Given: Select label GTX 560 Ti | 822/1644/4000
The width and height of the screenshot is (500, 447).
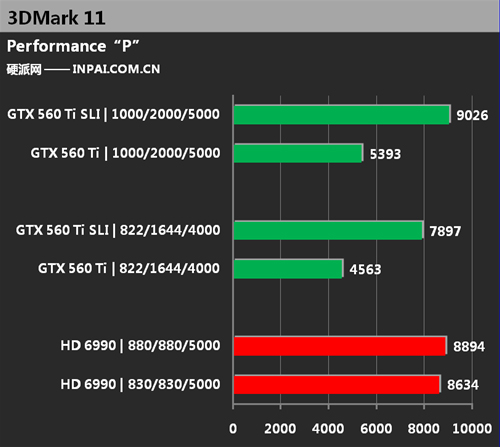Looking at the screenshot, I should [x=129, y=269].
